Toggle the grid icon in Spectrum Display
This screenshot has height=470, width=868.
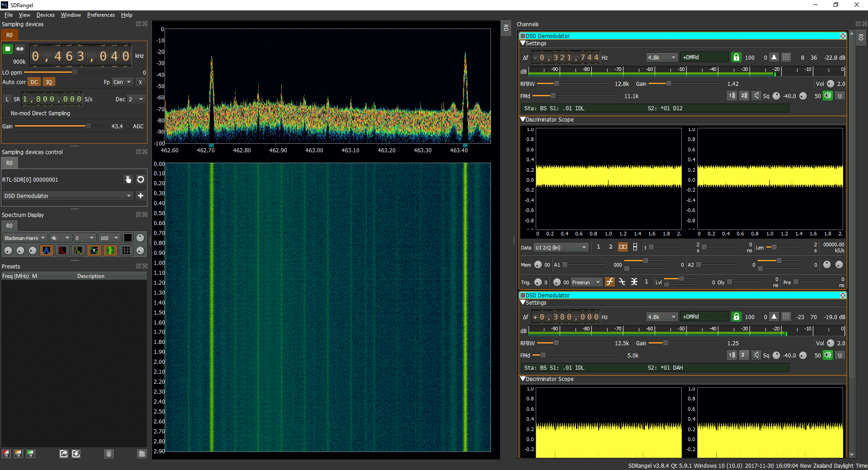click(126, 250)
